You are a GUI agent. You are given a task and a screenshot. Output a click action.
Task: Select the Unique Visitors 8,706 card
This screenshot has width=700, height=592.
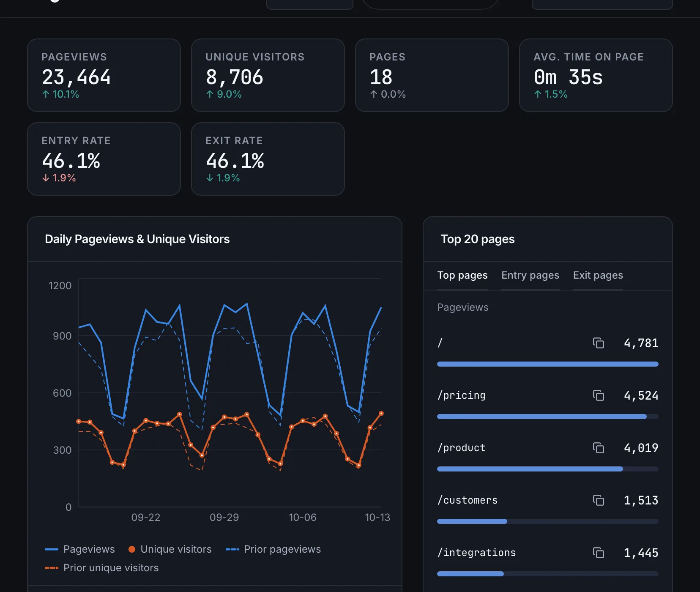pyautogui.click(x=268, y=75)
